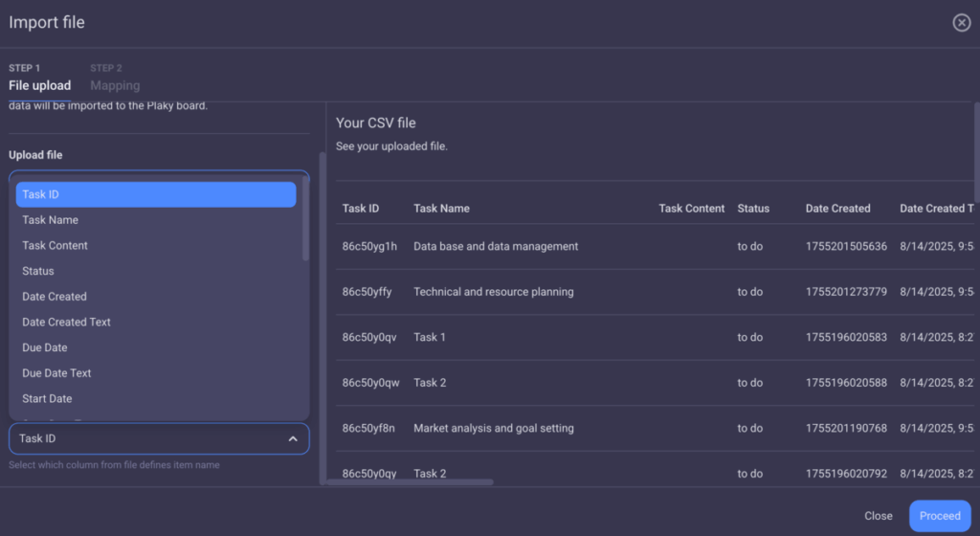Click 'Task 1' name cell
This screenshot has width=980, height=536.
(x=430, y=337)
